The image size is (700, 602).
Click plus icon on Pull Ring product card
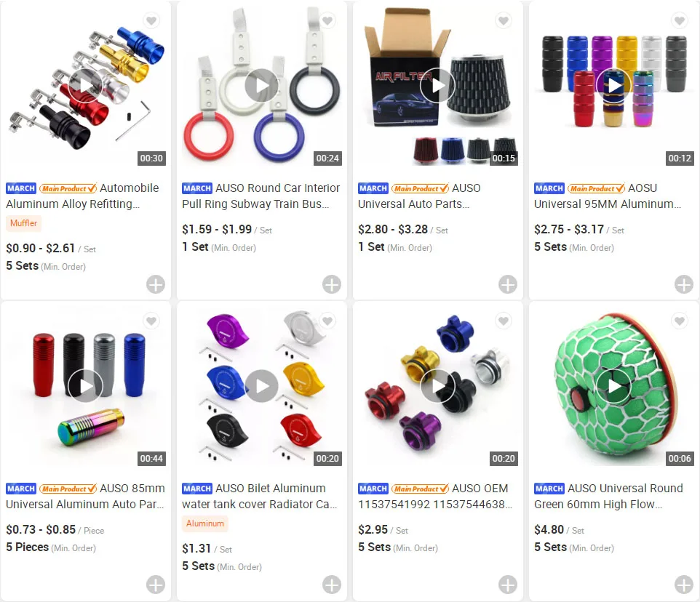(x=332, y=284)
